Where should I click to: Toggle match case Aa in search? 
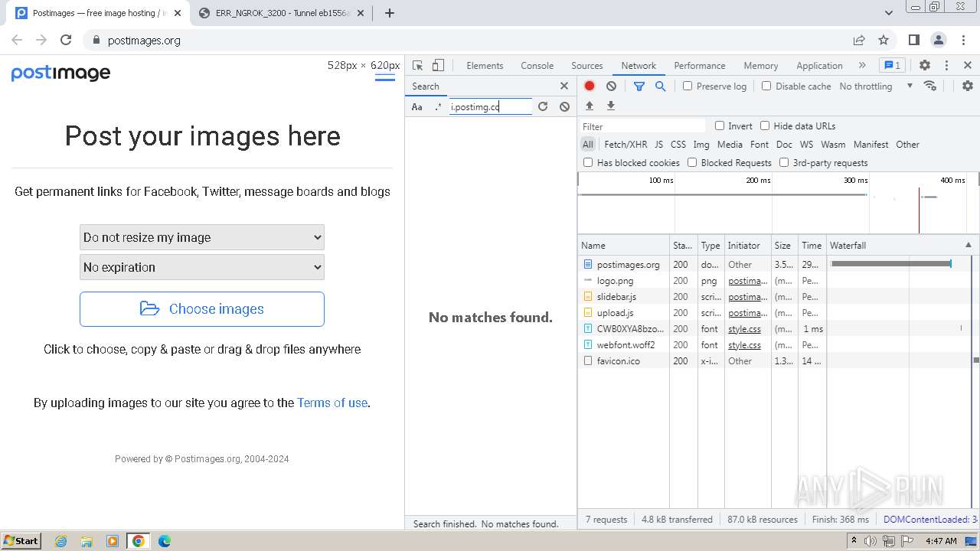pyautogui.click(x=417, y=107)
